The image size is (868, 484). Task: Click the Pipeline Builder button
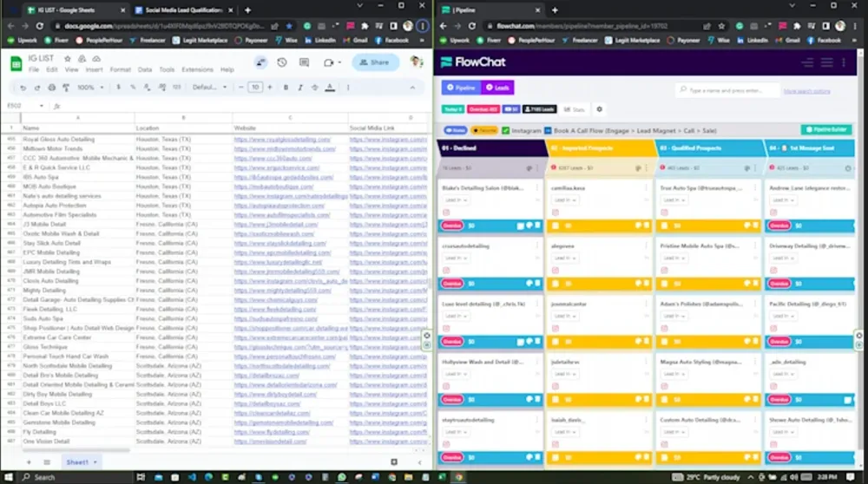coord(826,129)
